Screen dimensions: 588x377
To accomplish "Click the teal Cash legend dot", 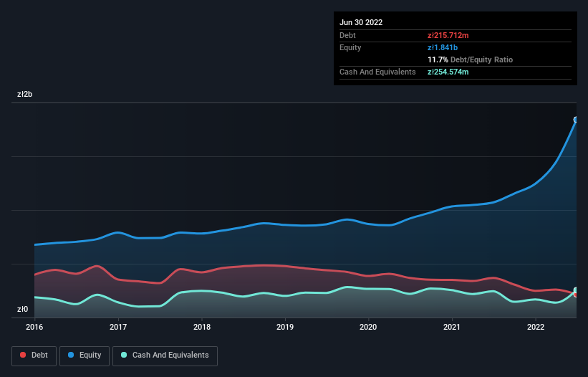I will tap(124, 355).
